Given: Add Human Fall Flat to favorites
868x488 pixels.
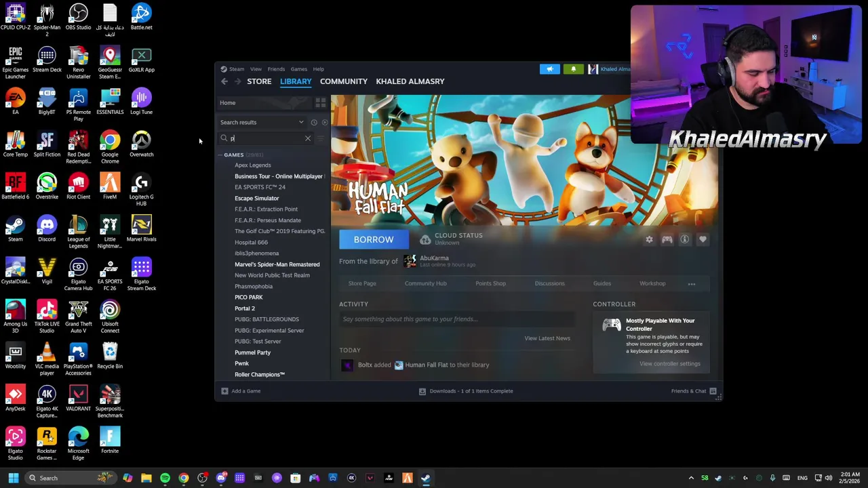Looking at the screenshot, I should click(703, 239).
